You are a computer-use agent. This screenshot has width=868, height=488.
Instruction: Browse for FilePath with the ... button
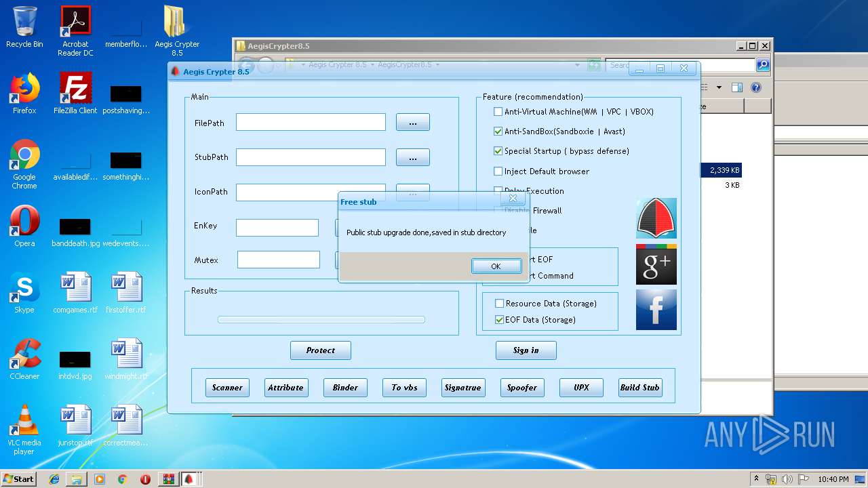pos(413,122)
